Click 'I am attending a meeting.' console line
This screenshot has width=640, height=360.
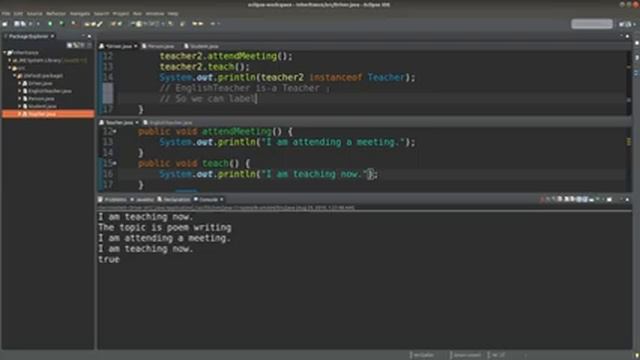click(x=164, y=238)
